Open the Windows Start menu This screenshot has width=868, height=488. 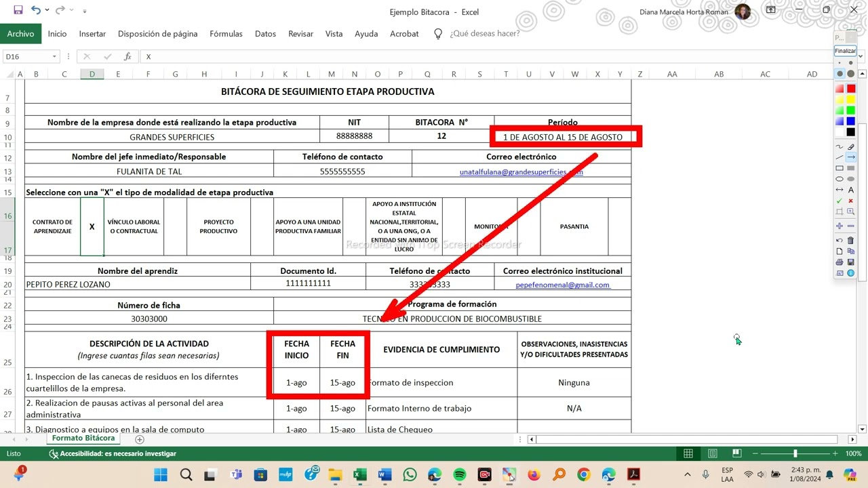161,474
